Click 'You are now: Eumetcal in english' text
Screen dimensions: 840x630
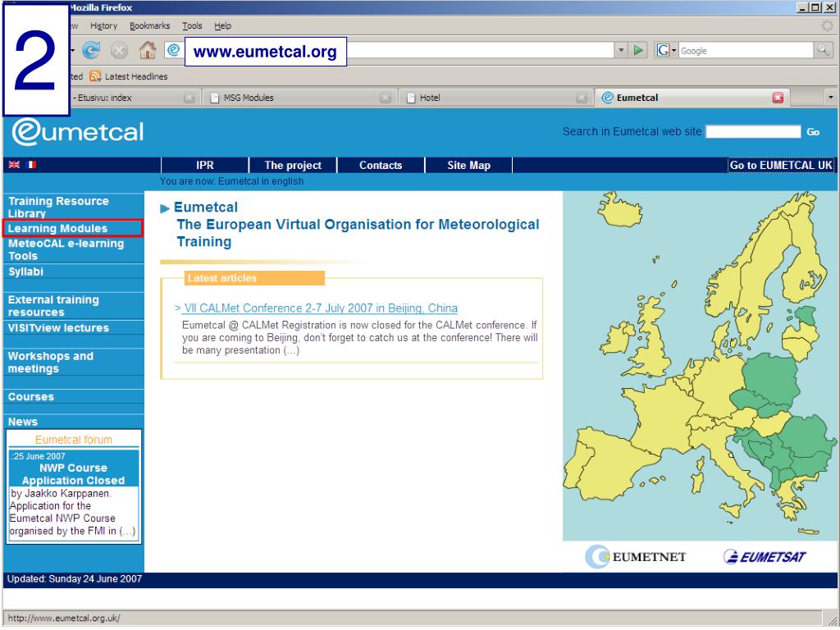[231, 181]
